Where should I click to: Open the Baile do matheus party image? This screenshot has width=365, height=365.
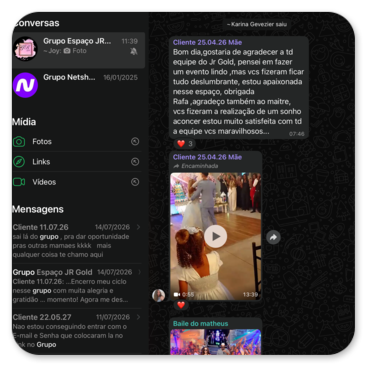216,342
